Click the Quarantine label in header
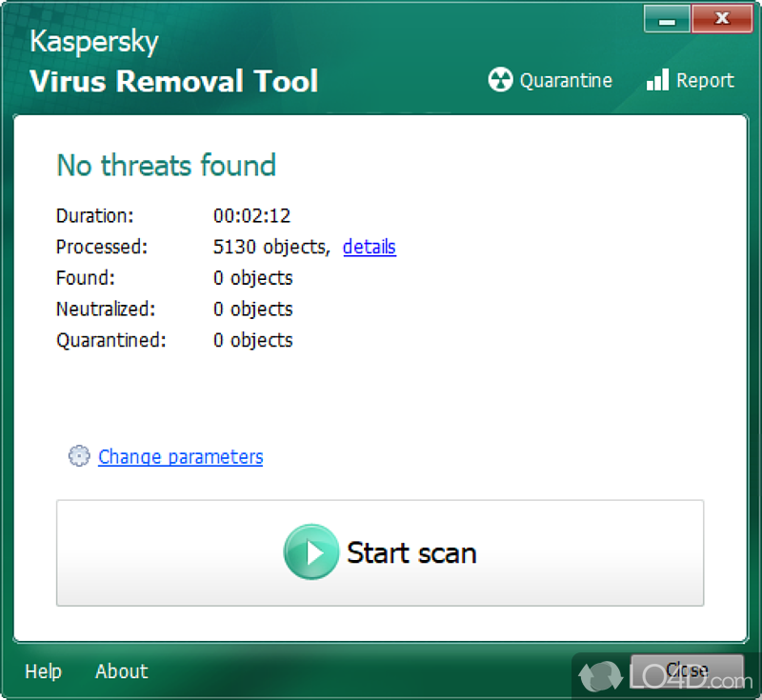This screenshot has height=700, width=762. coord(566,81)
